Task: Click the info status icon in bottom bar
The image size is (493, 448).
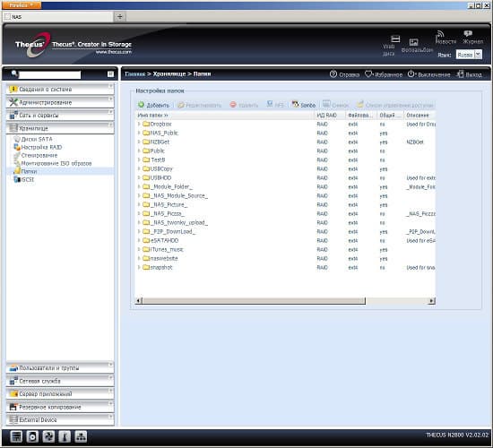Action: [x=65, y=436]
